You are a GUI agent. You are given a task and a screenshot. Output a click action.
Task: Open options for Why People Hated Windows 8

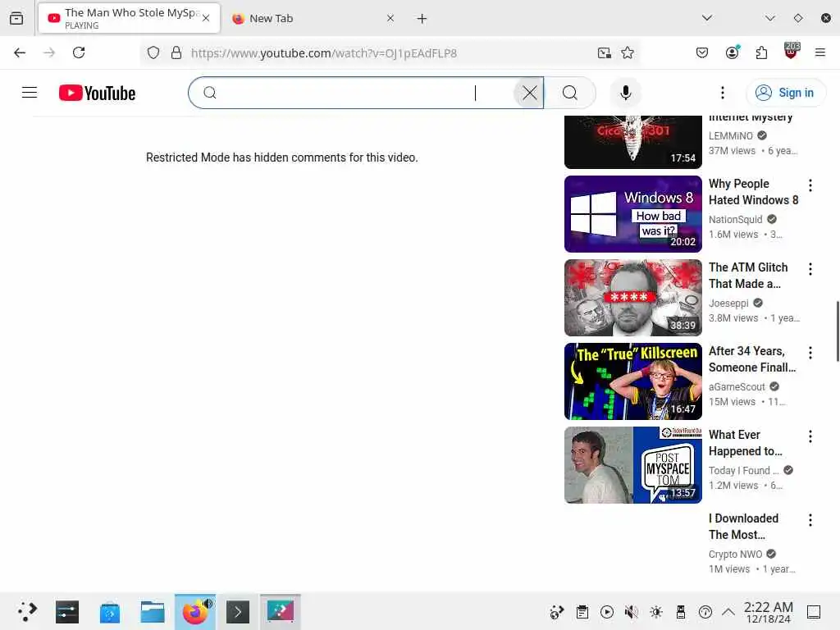tap(810, 185)
